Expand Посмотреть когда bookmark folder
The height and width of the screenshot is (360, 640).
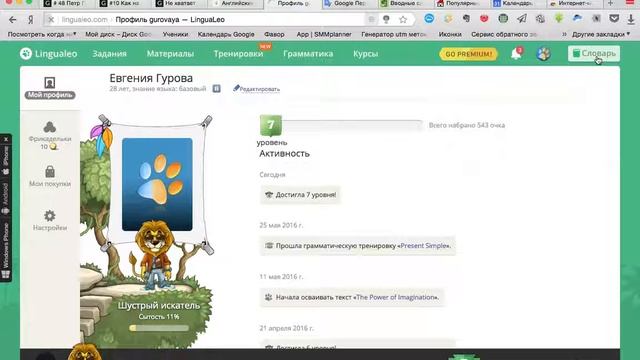42,35
